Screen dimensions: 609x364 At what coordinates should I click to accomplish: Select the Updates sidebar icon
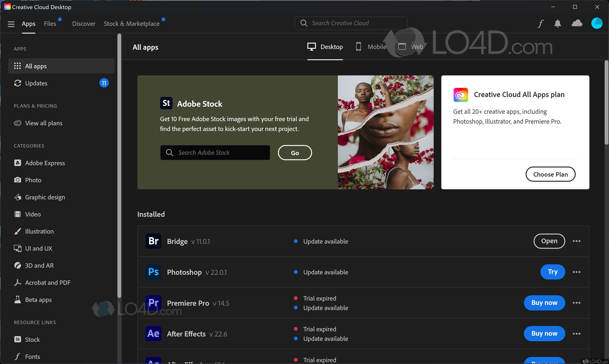click(17, 83)
